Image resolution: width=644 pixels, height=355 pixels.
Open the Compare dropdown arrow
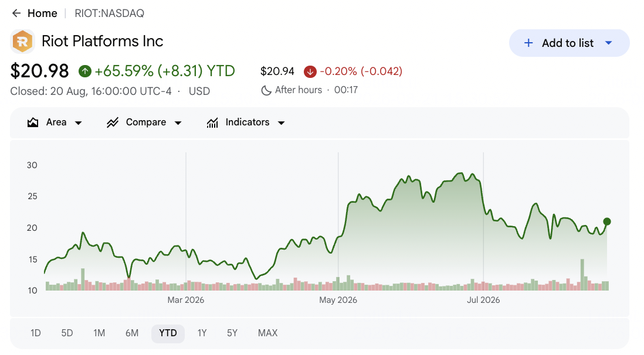click(x=178, y=122)
